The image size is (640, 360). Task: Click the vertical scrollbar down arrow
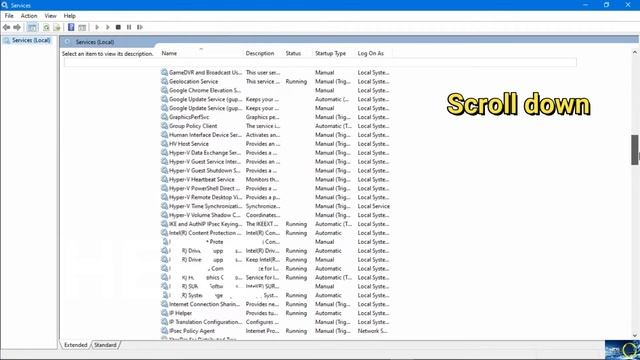tap(635, 336)
